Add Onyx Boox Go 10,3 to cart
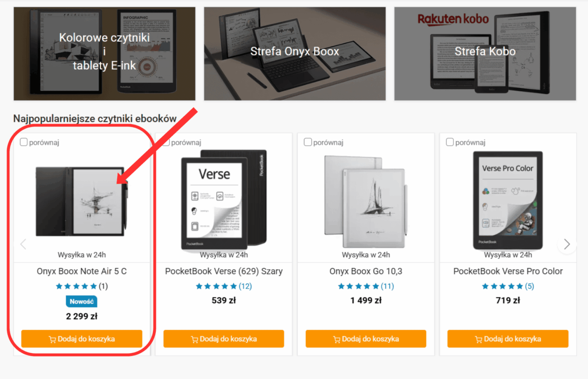Viewport: 588px width, 379px height. coord(366,339)
